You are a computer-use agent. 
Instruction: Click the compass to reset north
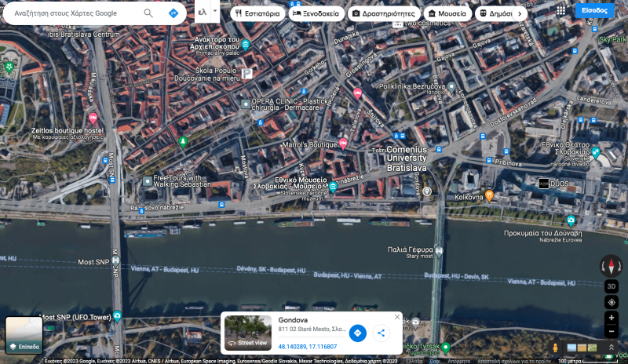(611, 265)
